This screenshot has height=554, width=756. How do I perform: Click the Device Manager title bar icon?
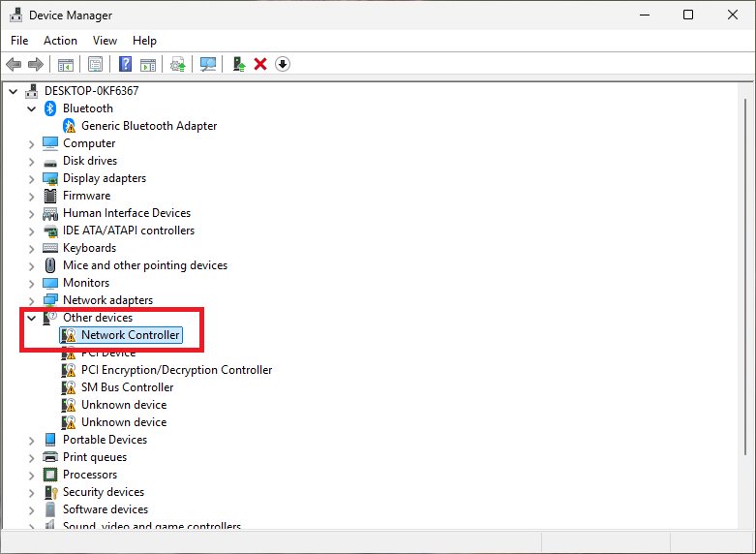15,15
